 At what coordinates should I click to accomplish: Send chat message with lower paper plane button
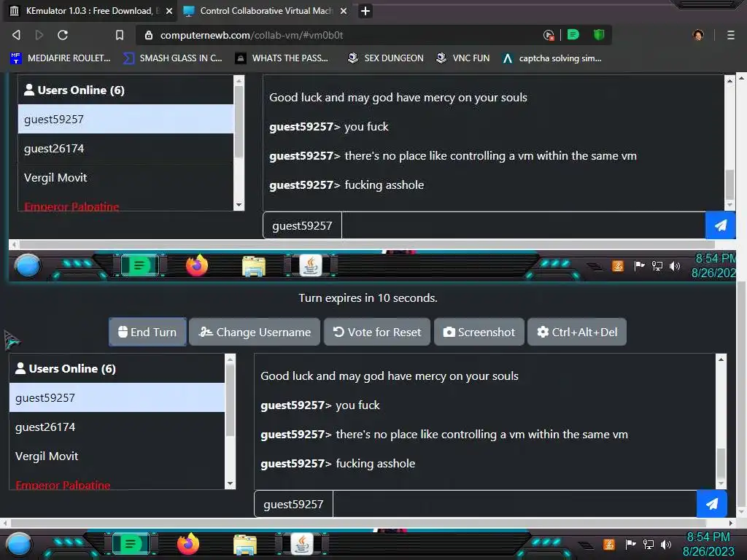712,504
